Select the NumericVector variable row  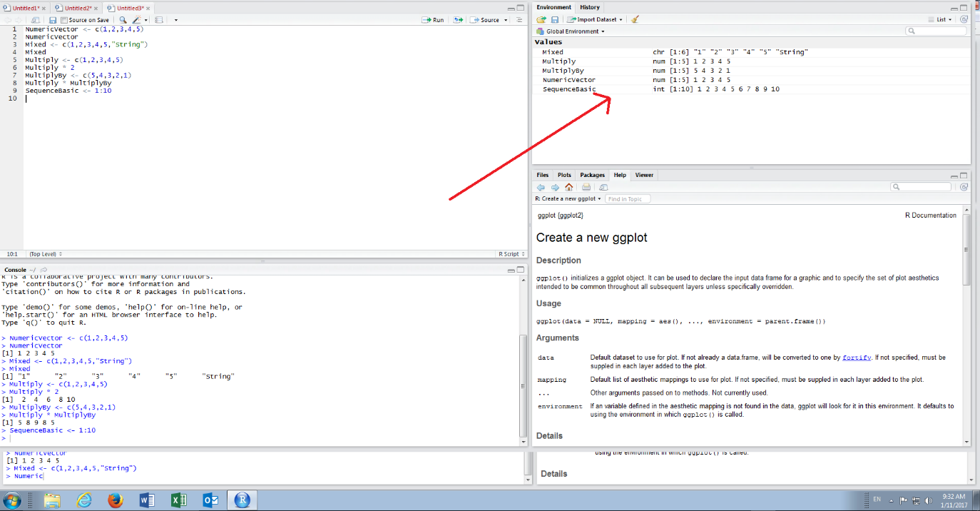pos(752,80)
